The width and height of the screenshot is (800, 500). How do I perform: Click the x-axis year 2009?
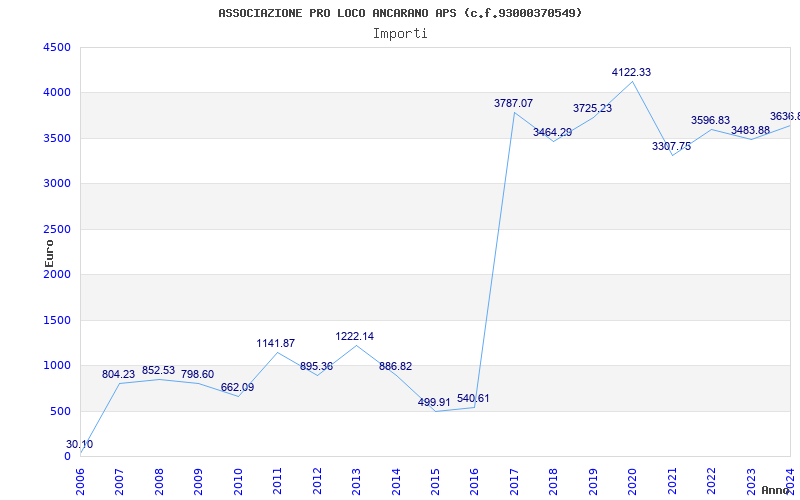coord(198,482)
